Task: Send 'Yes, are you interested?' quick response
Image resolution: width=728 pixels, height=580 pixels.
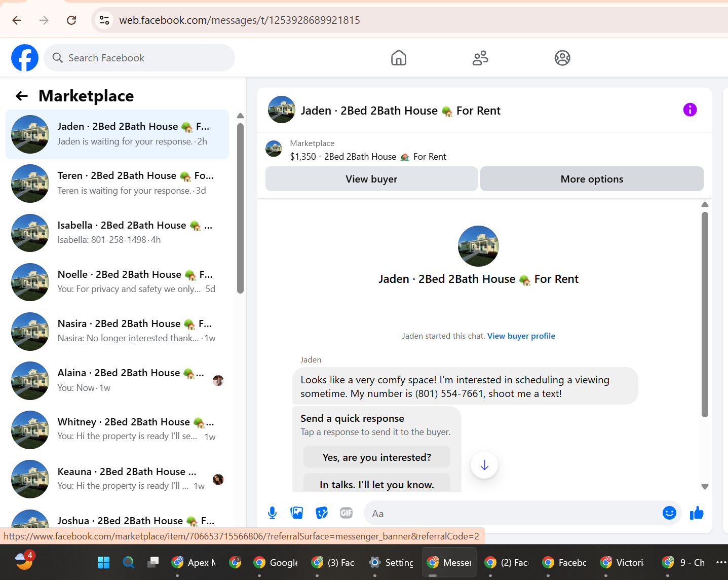Action: pos(377,457)
